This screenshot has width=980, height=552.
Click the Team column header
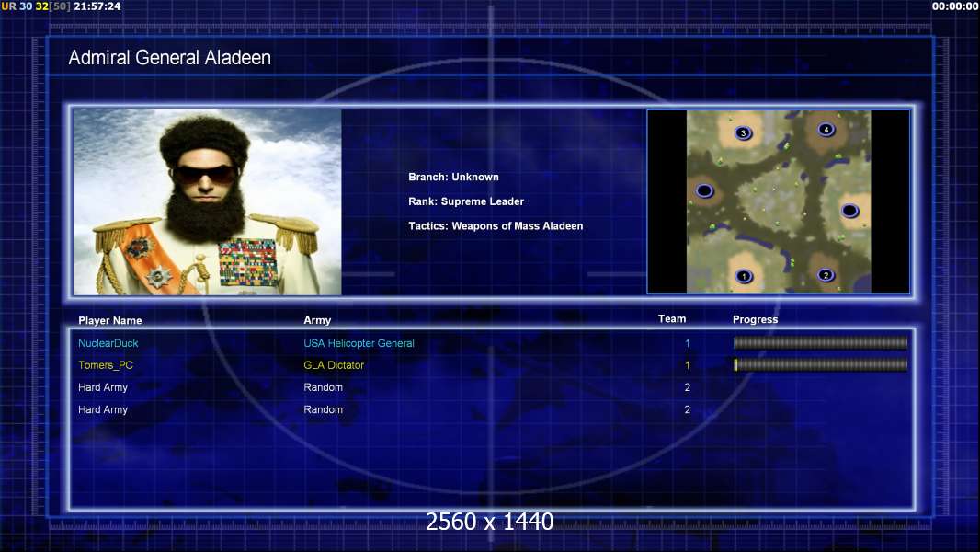[672, 319]
